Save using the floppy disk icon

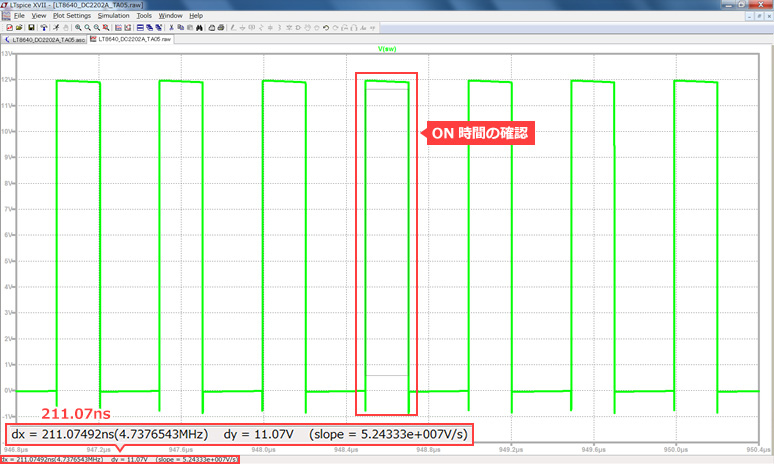point(31,28)
